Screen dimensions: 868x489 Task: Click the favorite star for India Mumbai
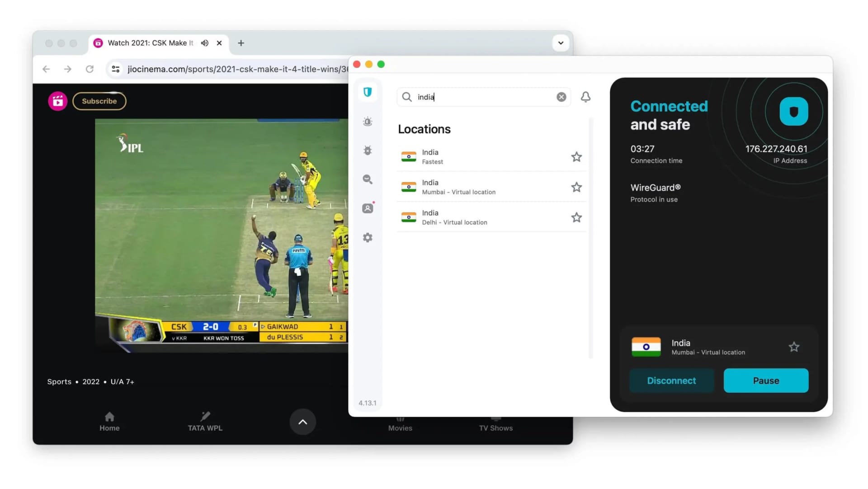(576, 187)
